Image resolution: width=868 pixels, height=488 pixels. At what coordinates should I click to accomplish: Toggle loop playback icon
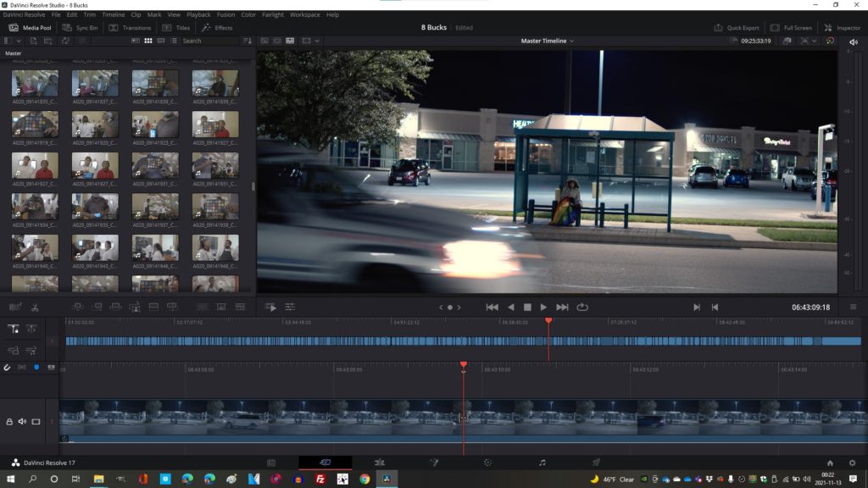(582, 307)
